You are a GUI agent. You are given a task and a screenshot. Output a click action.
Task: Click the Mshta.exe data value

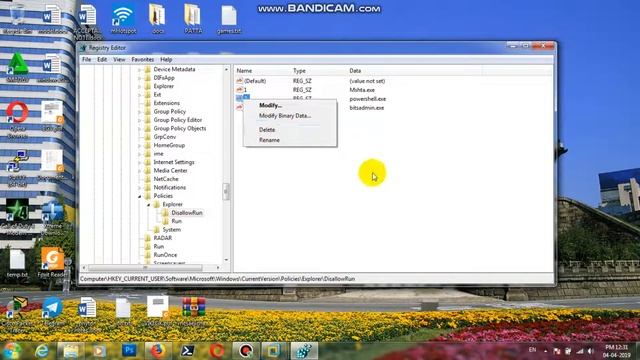[362, 90]
